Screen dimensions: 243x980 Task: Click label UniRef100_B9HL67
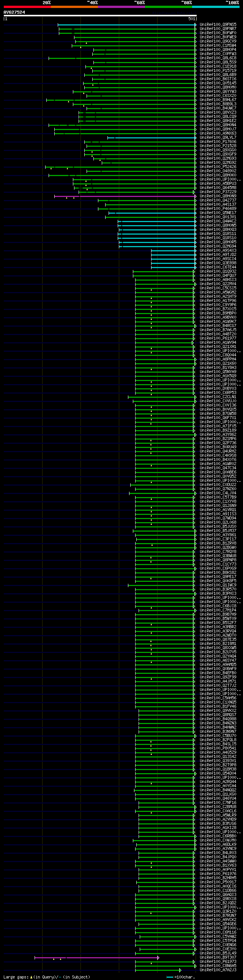coord(218,100)
